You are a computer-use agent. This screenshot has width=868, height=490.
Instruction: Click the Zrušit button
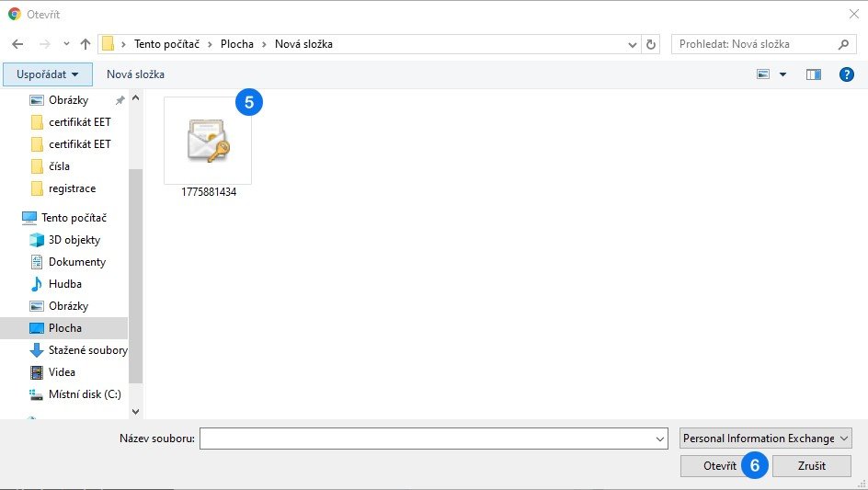[x=812, y=466]
